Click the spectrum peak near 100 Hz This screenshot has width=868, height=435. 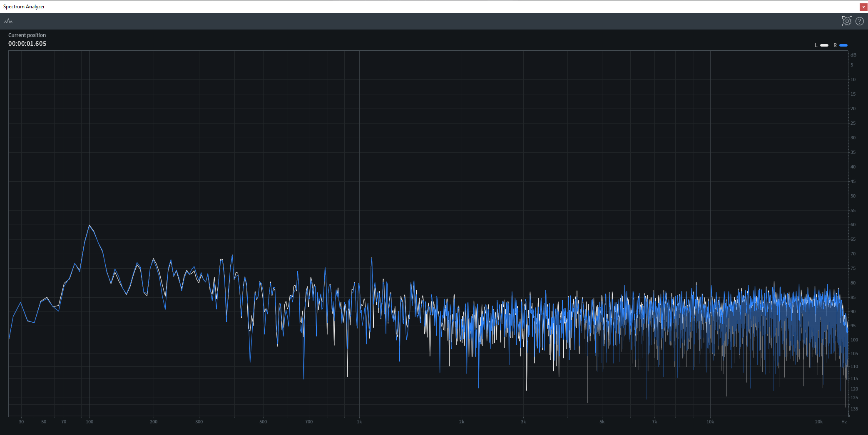[x=89, y=225]
